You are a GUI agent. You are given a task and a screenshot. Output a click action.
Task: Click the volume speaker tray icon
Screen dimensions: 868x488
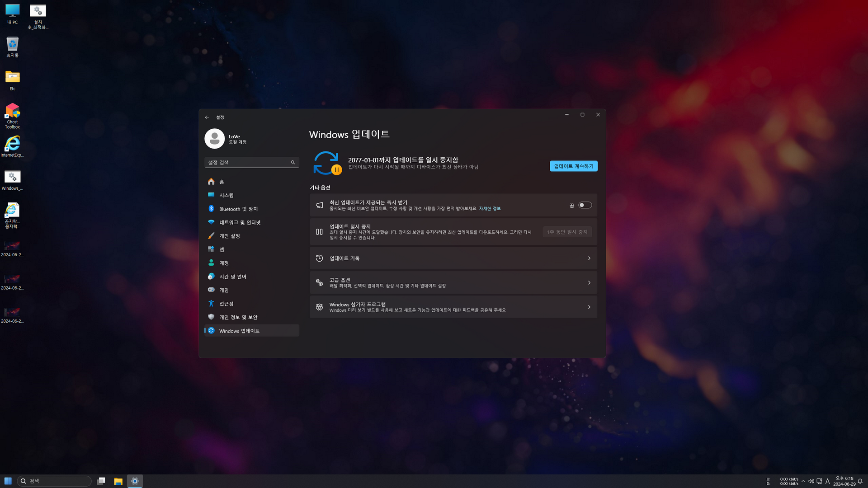click(x=811, y=481)
